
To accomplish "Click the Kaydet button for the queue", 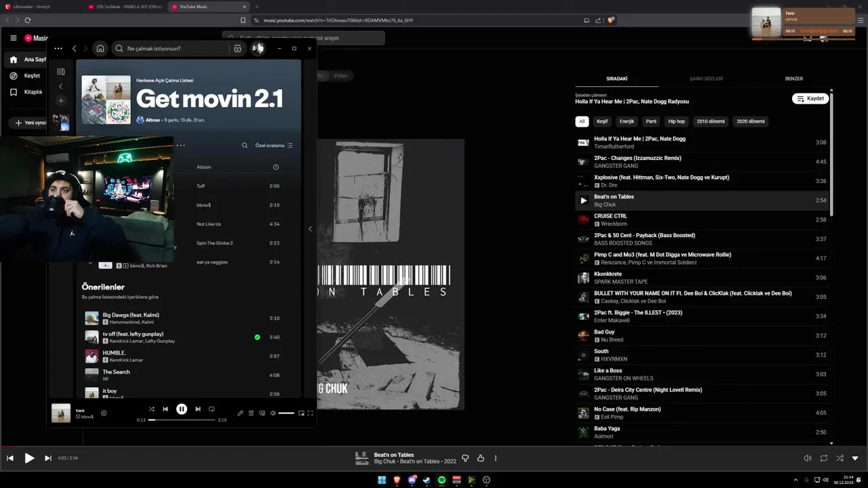I will pos(810,98).
